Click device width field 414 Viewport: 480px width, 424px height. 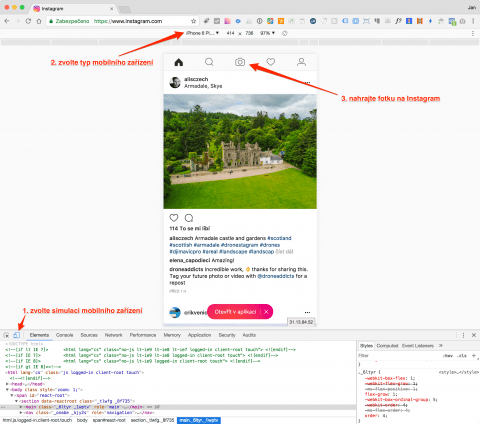230,33
